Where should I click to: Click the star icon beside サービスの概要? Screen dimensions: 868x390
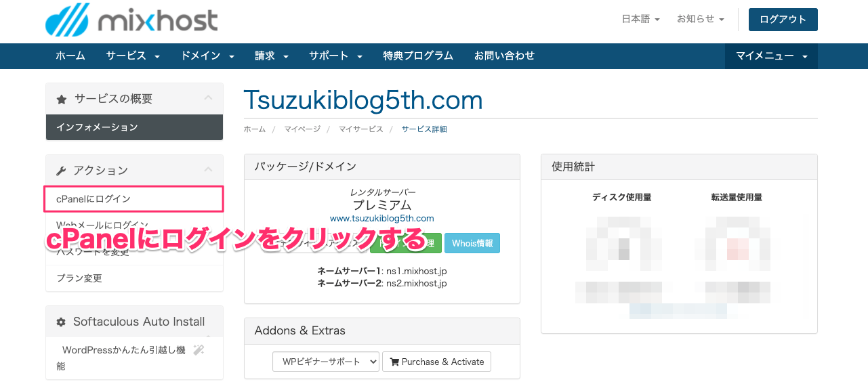tap(62, 100)
